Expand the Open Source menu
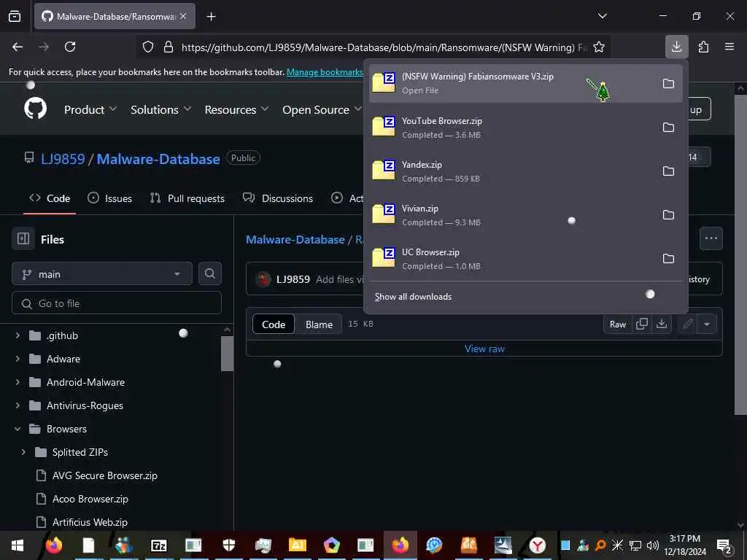This screenshot has height=560, width=747. 322,109
